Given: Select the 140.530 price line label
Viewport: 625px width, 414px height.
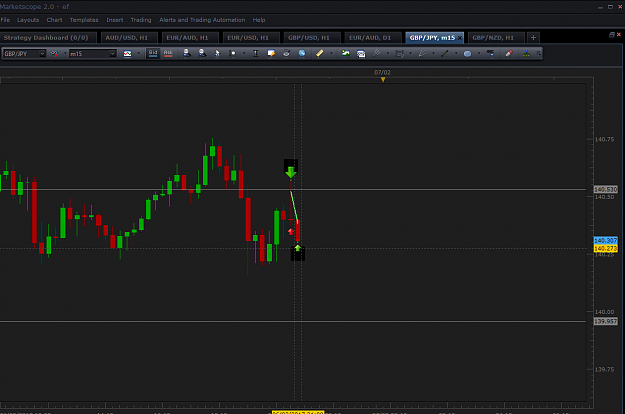Looking at the screenshot, I should click(x=605, y=190).
